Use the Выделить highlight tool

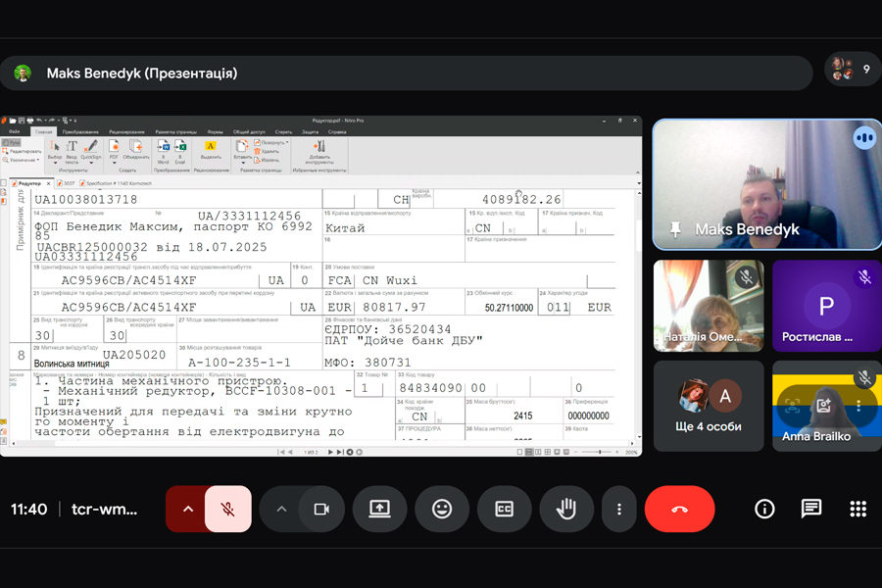pos(211,150)
